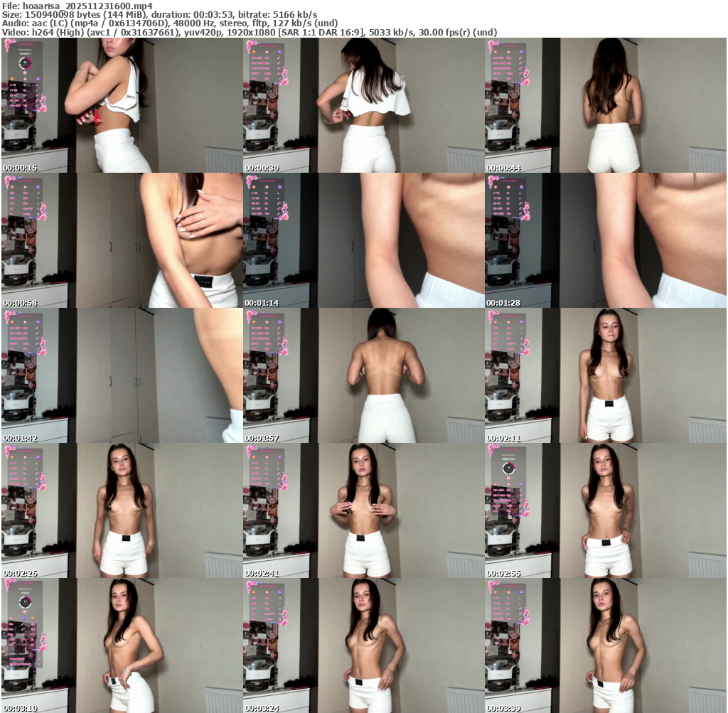This screenshot has height=713, width=728.
Task: Select the frame stamped 00:01:14
Action: pos(364,240)
